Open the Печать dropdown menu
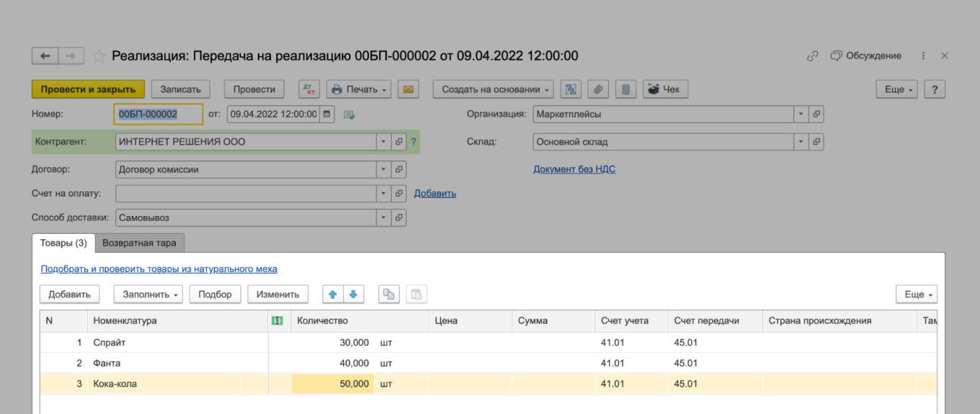Image resolution: width=980 pixels, height=414 pixels. [359, 89]
